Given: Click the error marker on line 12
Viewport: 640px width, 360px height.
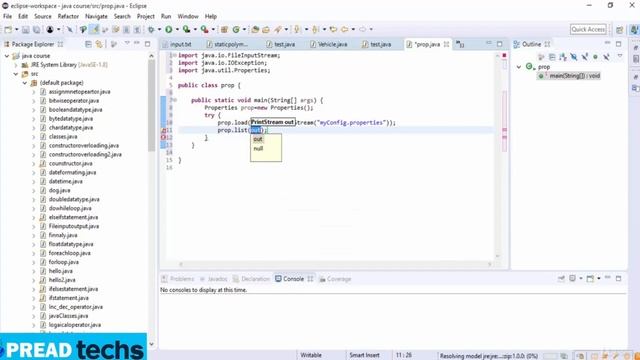Looking at the screenshot, I should click(x=163, y=138).
